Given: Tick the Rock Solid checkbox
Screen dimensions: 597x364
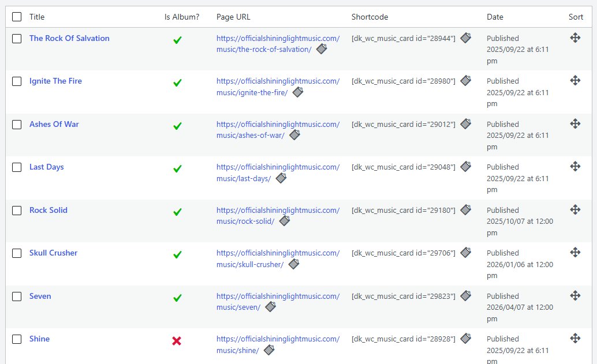Looking at the screenshot, I should tap(17, 211).
